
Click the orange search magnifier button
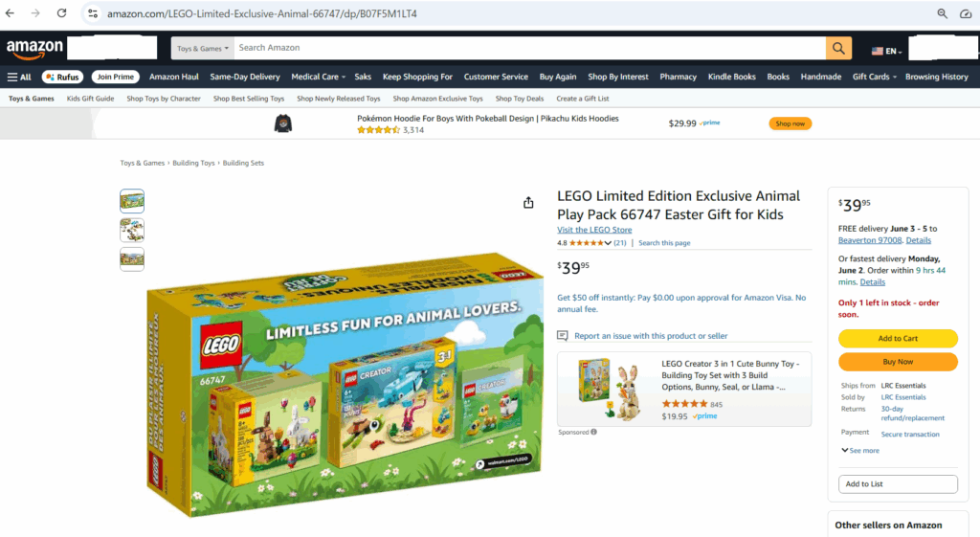pos(838,48)
